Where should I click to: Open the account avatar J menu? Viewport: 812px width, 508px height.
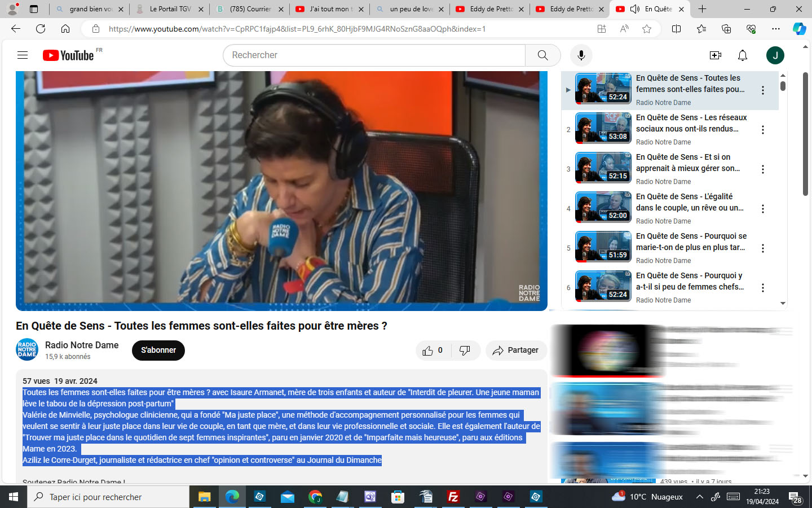775,55
